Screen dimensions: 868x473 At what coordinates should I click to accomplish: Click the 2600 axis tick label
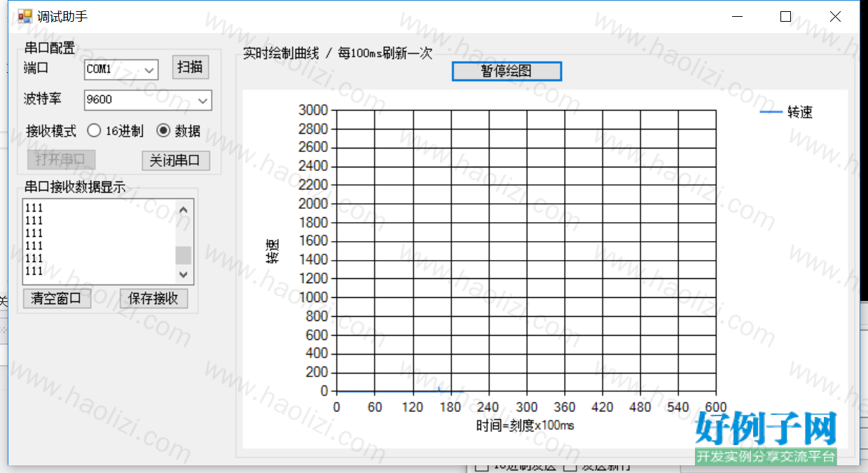[x=313, y=147]
